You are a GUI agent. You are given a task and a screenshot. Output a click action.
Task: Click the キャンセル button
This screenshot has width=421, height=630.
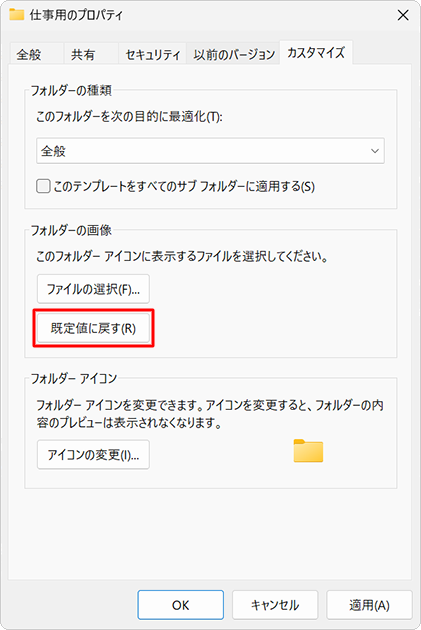coord(275,605)
